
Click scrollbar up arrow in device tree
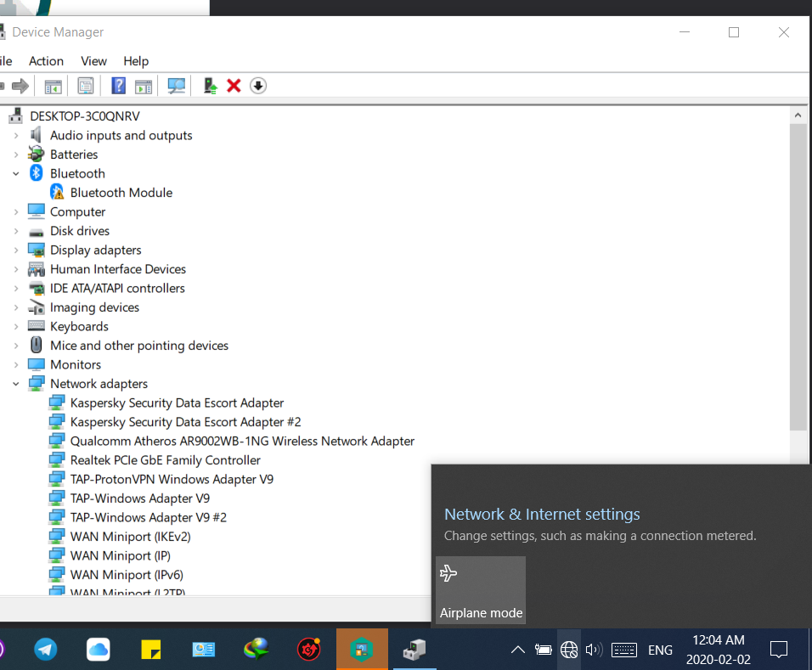[798, 115]
